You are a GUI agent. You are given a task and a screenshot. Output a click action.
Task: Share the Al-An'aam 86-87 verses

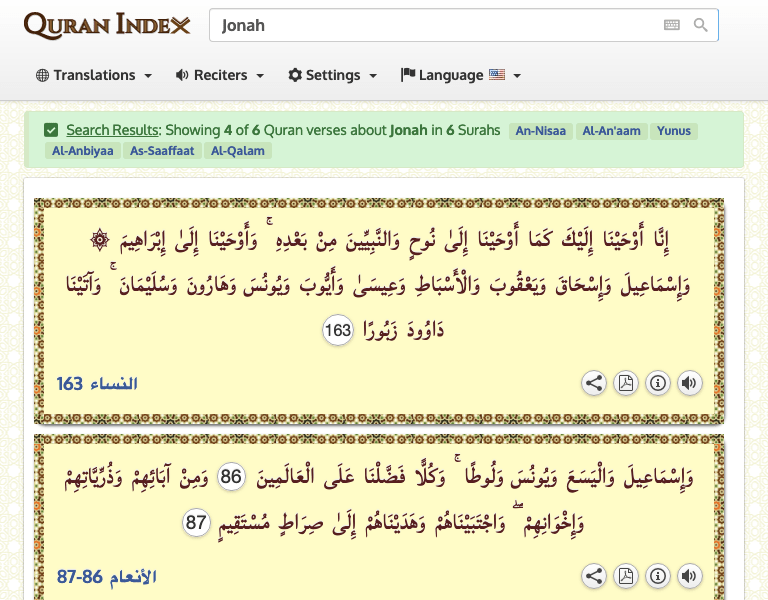point(594,576)
